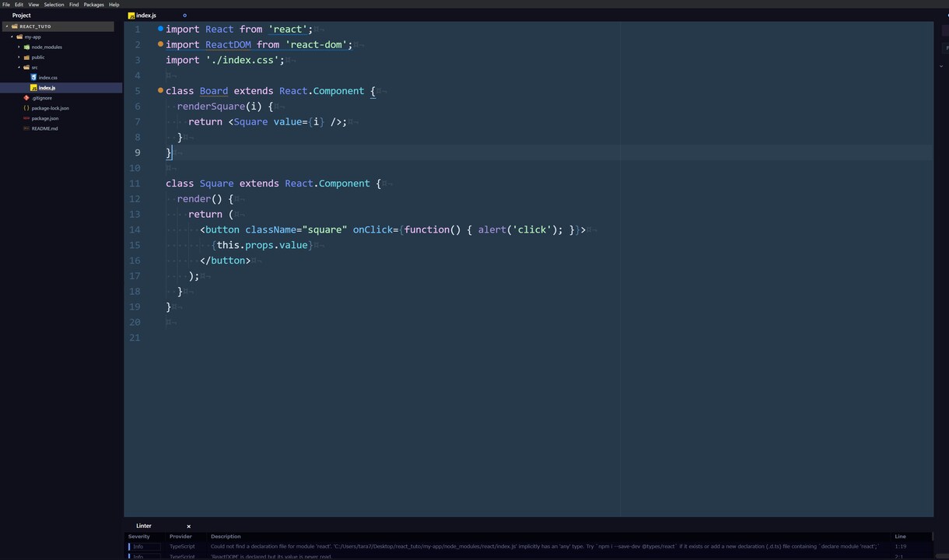
Task: Click line number 14 in the gutter
Action: [x=135, y=229]
